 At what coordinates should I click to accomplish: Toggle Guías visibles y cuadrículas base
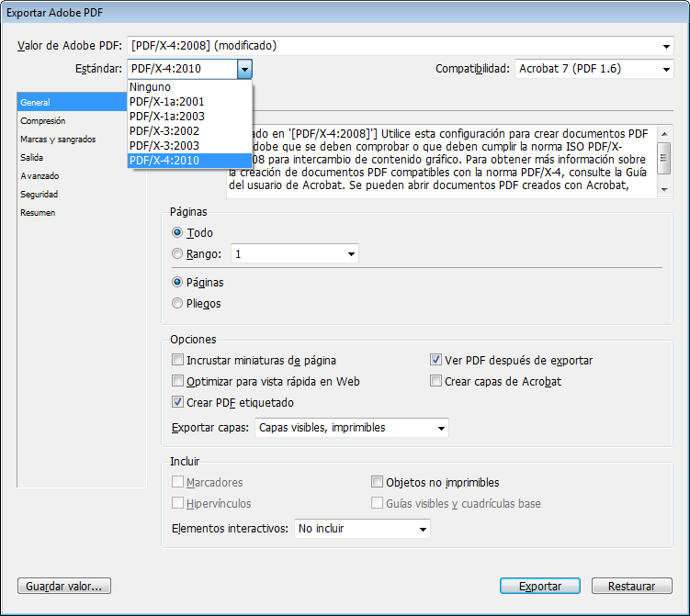pos(377,503)
